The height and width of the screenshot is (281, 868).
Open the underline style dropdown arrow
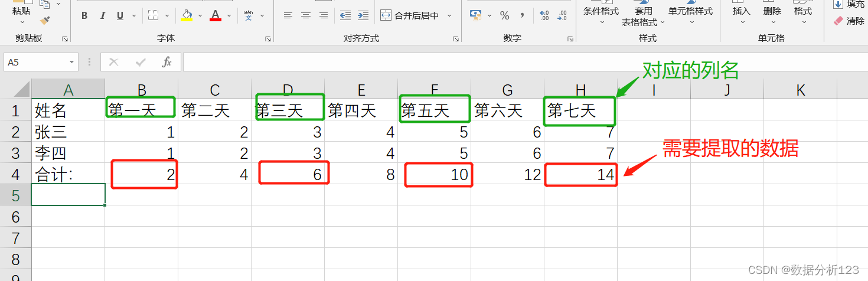pos(133,16)
